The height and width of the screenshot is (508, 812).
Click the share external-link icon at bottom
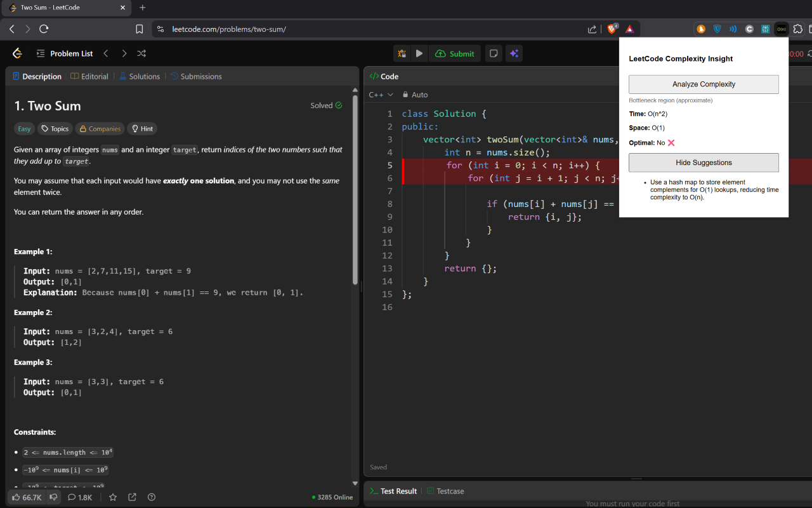point(132,497)
